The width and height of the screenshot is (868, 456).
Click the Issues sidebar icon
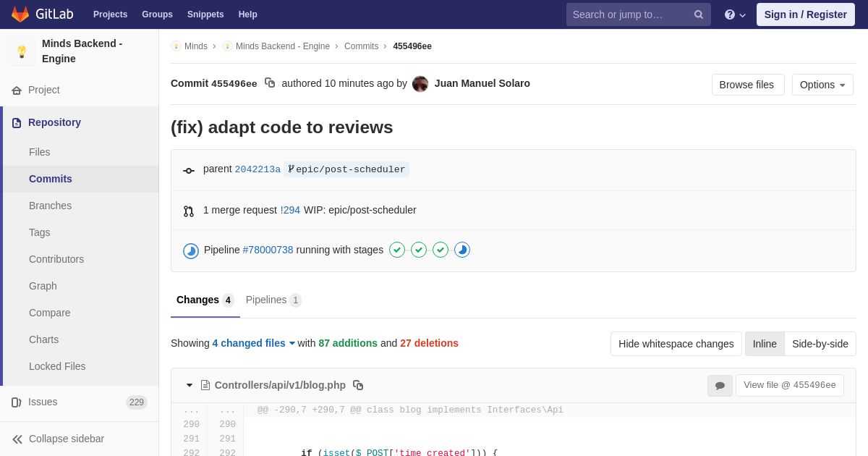point(17,402)
